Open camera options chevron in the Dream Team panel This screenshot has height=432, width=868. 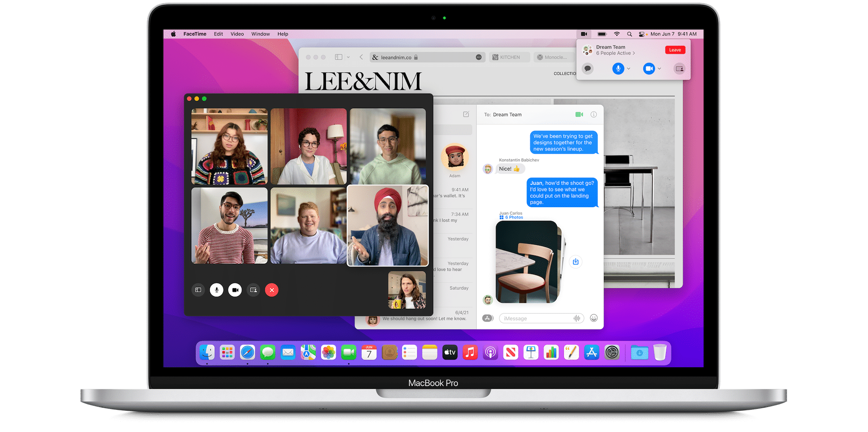pyautogui.click(x=660, y=69)
